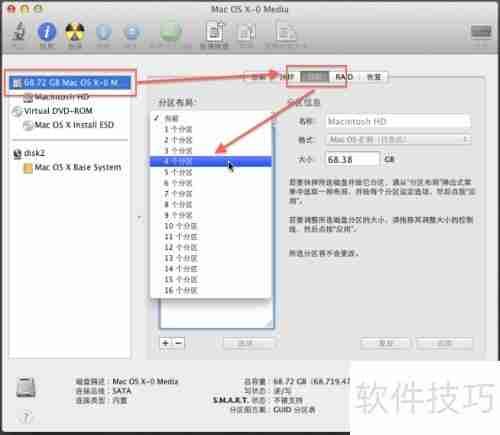Choose 15 partitions from layout menu
This screenshot has height=435, width=500.
[x=211, y=279]
